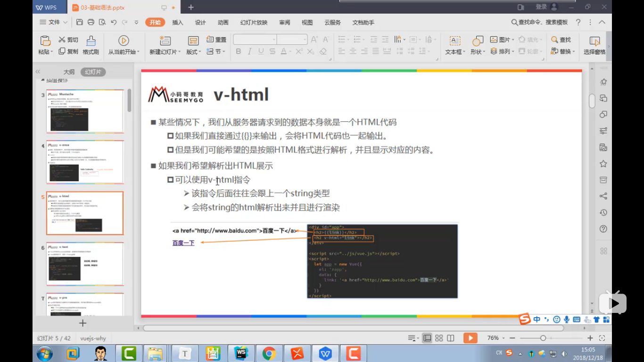Open a new document tab with the plus
644x362 pixels.
tap(191, 7)
